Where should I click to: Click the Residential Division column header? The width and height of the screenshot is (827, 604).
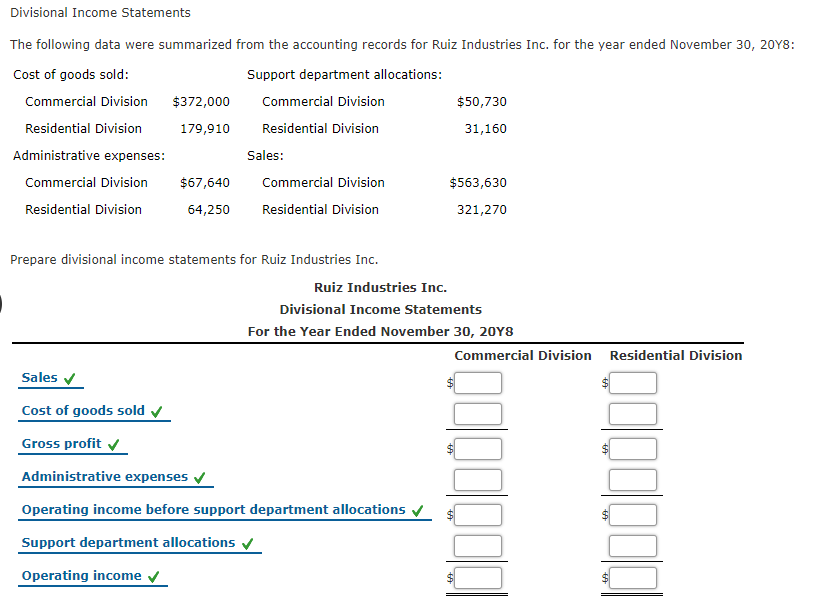click(675, 355)
